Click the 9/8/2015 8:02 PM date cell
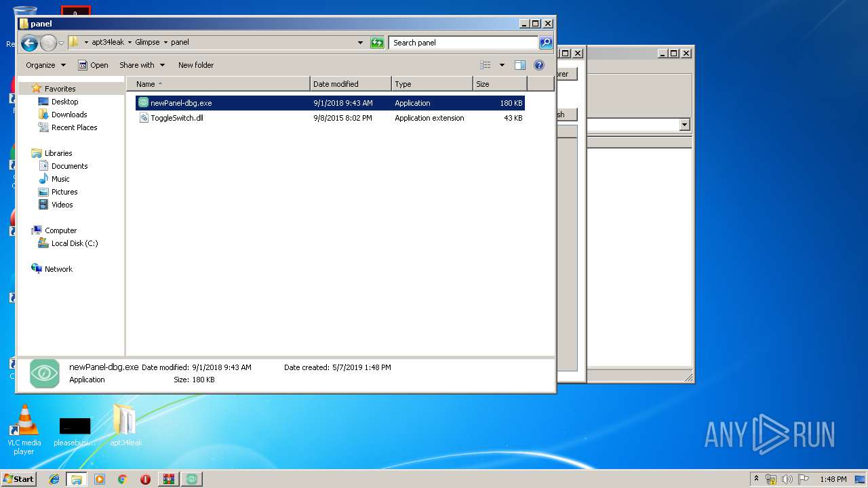The width and height of the screenshot is (868, 488). 342,118
